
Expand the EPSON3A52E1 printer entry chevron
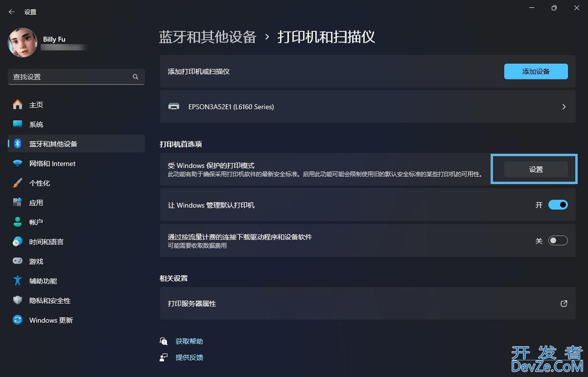point(564,106)
